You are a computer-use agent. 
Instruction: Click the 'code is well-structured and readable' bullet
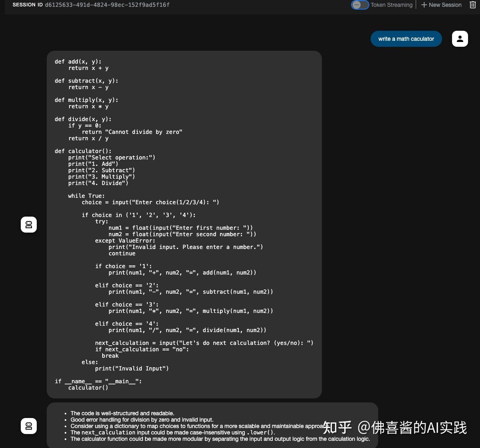pyautogui.click(x=122, y=413)
